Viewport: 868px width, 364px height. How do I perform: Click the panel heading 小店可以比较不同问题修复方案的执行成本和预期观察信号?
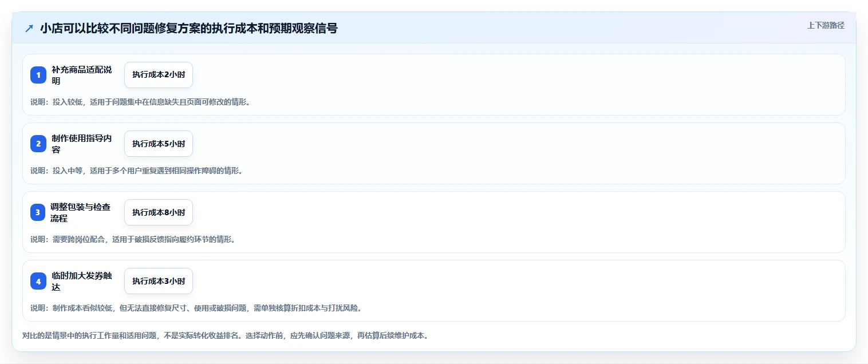pos(189,28)
